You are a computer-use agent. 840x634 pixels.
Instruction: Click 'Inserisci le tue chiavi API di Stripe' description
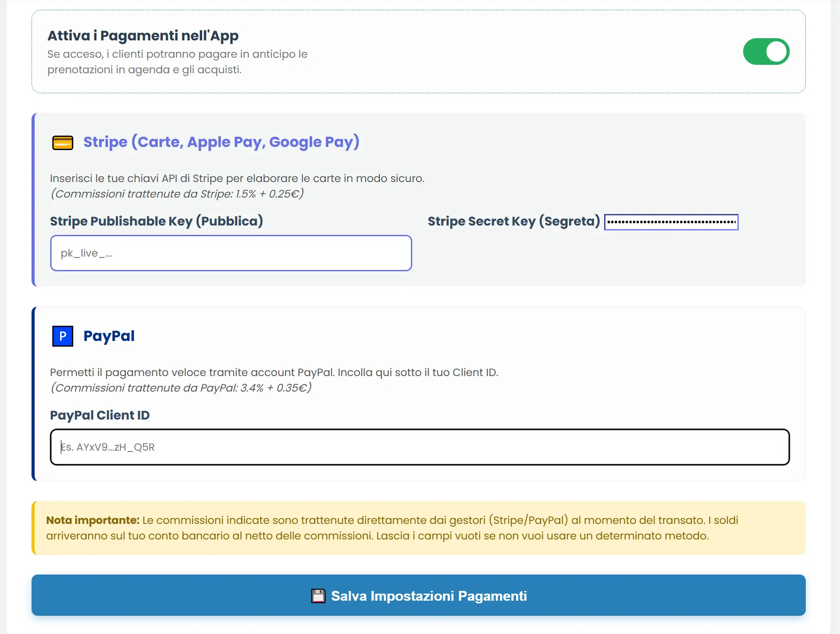237,178
